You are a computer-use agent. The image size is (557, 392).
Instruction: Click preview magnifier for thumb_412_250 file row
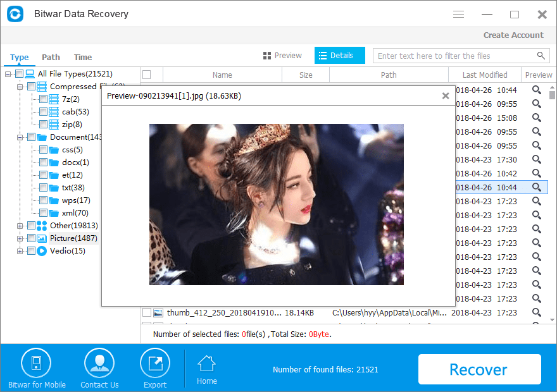(x=536, y=312)
